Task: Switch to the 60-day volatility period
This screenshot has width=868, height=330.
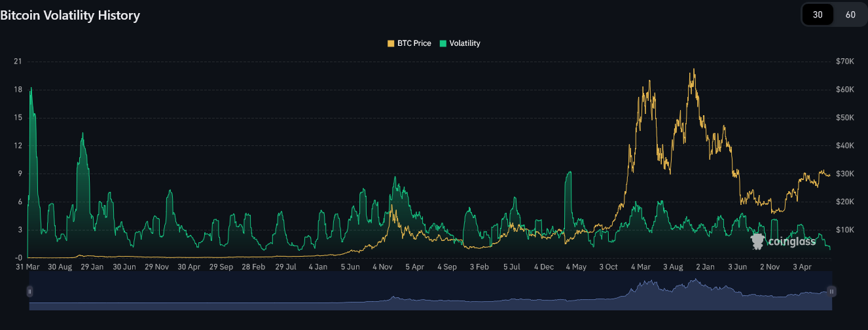Action: (x=850, y=14)
